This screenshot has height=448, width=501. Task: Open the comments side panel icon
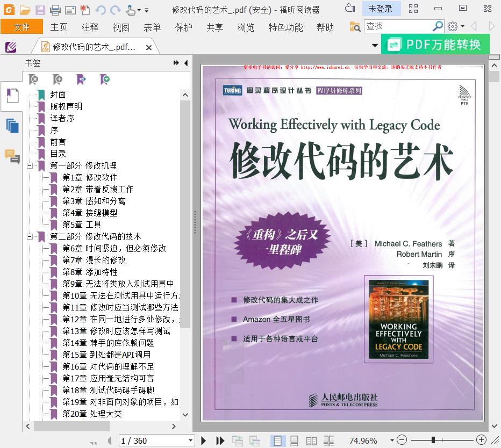(12, 156)
